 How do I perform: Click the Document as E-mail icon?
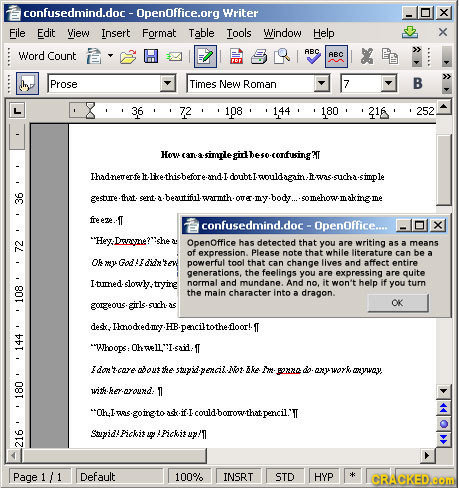174,57
